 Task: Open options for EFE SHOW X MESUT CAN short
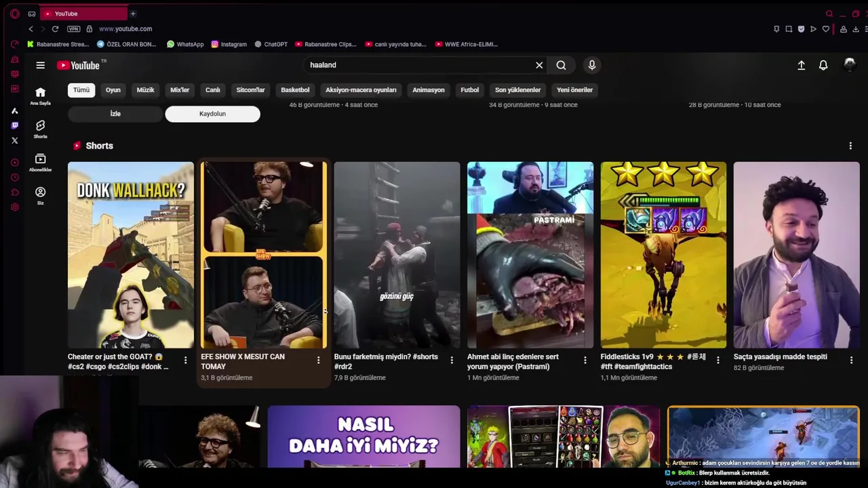[318, 361]
